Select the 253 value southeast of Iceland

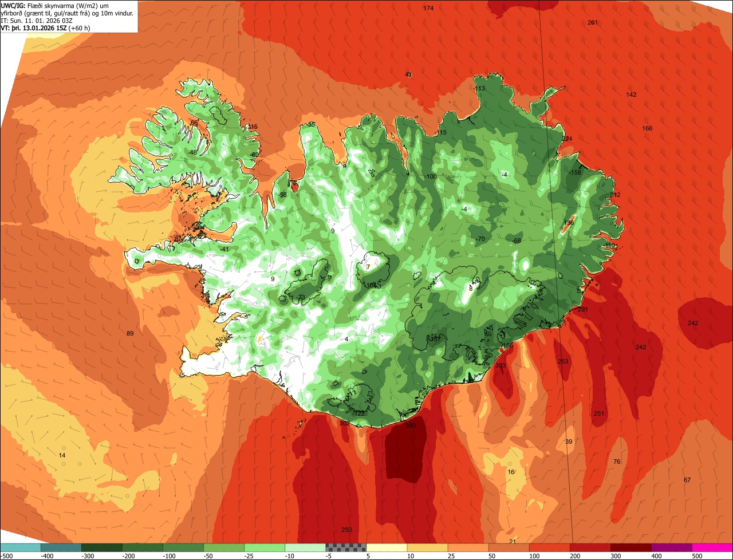[x=563, y=361]
